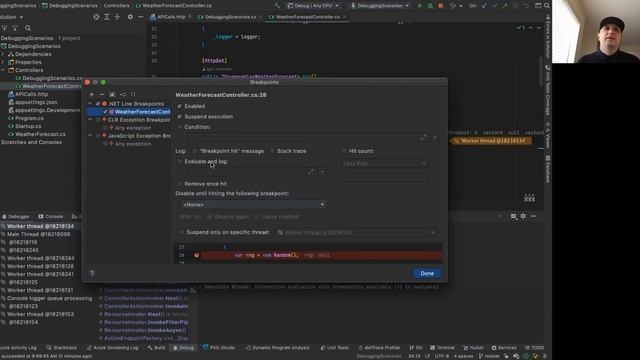
Task: Stop the debug session with the red stop icon
Action: pyautogui.click(x=441, y=6)
